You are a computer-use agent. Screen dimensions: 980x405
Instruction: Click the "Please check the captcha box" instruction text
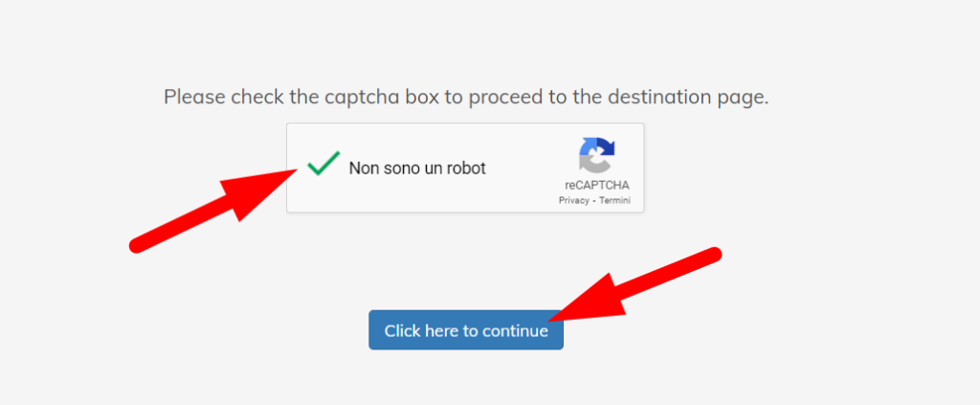tap(466, 98)
